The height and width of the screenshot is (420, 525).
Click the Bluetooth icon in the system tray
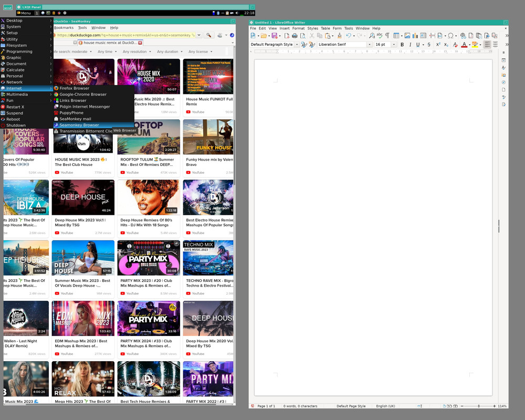click(218, 13)
